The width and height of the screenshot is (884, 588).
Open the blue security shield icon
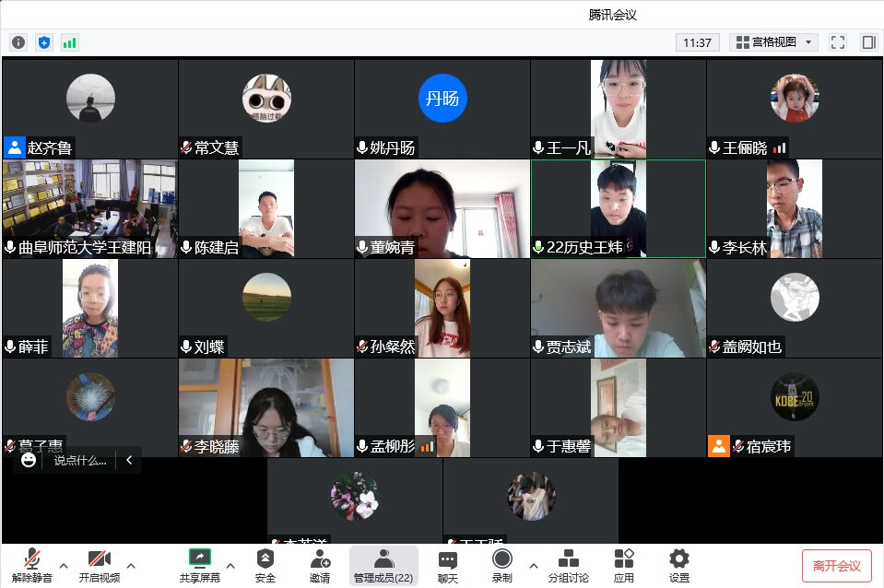pyautogui.click(x=44, y=42)
